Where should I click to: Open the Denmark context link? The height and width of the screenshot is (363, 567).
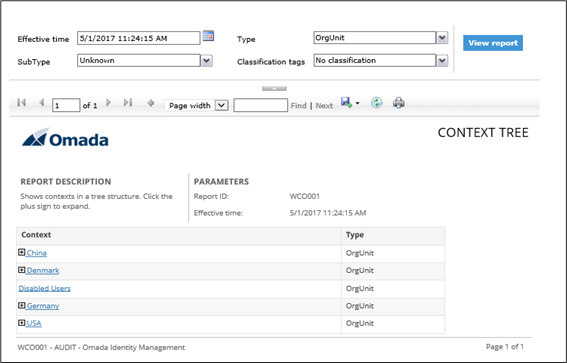tap(43, 270)
